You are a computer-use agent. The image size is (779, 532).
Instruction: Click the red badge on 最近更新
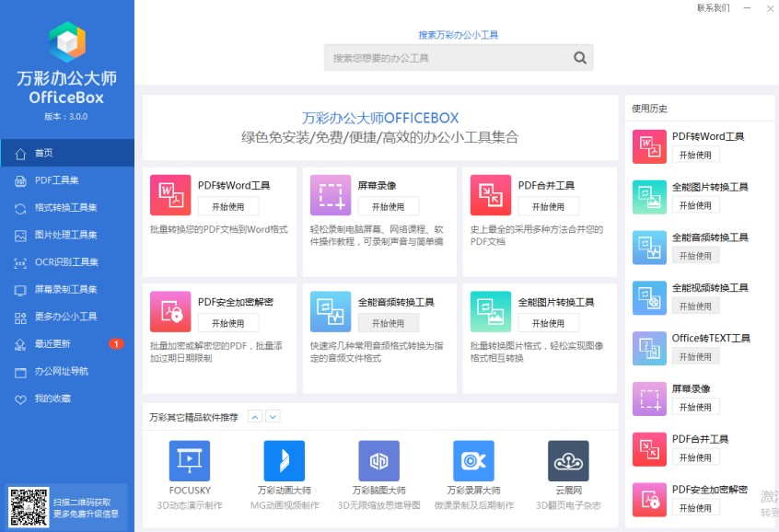[x=116, y=343]
